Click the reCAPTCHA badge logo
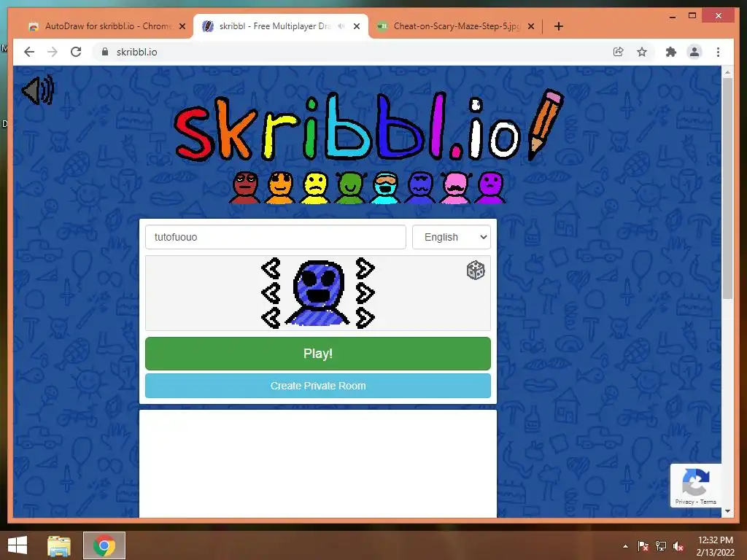The height and width of the screenshot is (560, 747). point(695,483)
